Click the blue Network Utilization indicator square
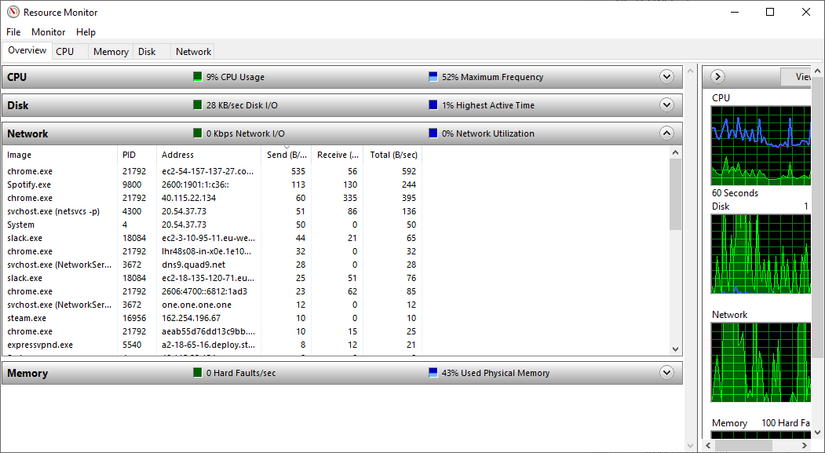This screenshot has width=825, height=453. coord(433,134)
